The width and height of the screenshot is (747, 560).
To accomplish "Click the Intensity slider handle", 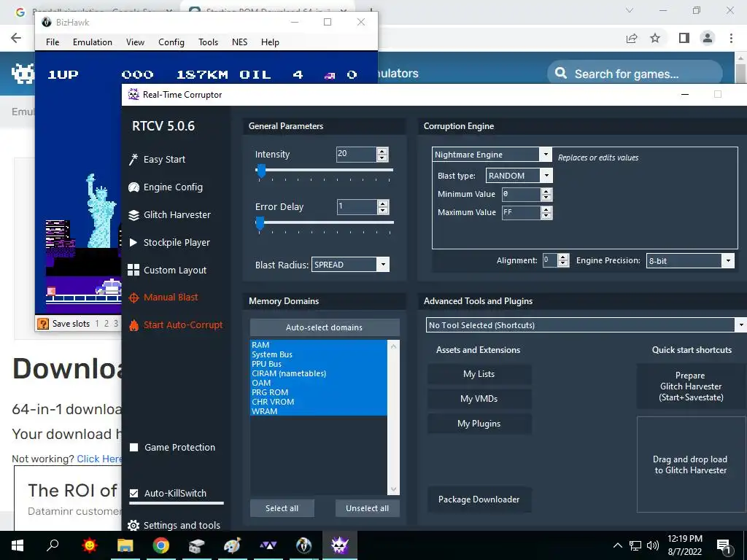I will (x=261, y=171).
